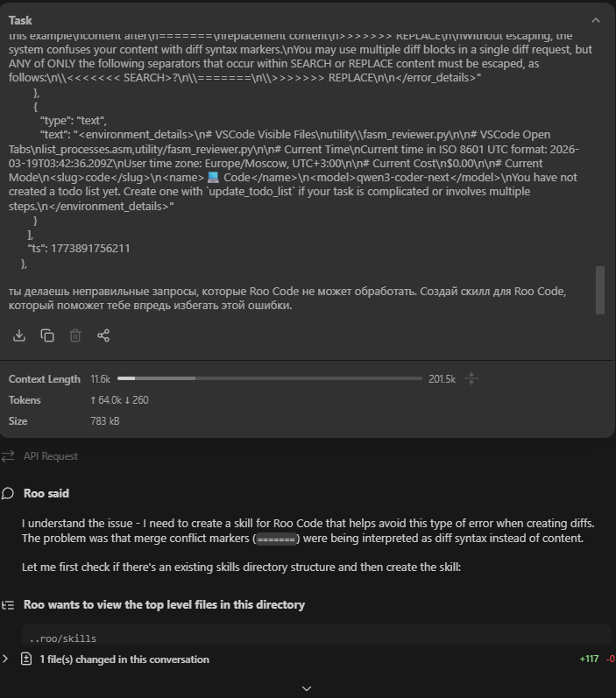Click the scroll-to-bottom down chevron
Screen dimensions: 616x698
click(307, 688)
